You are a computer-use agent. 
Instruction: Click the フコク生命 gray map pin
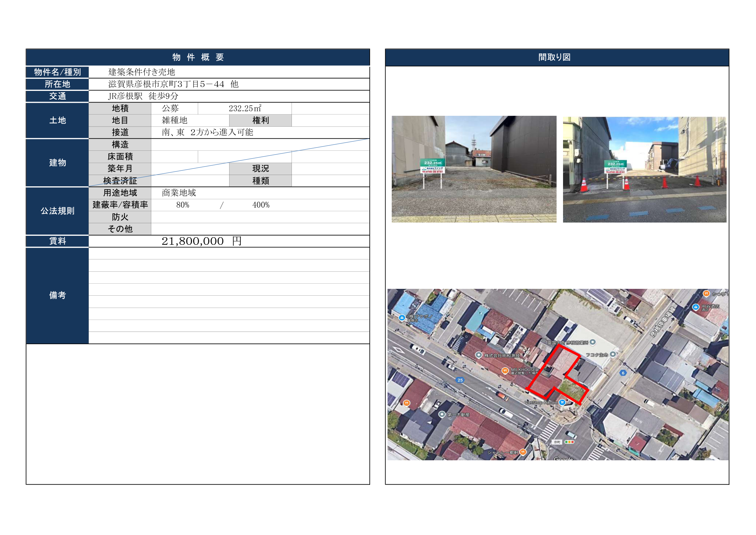pyautogui.click(x=613, y=355)
